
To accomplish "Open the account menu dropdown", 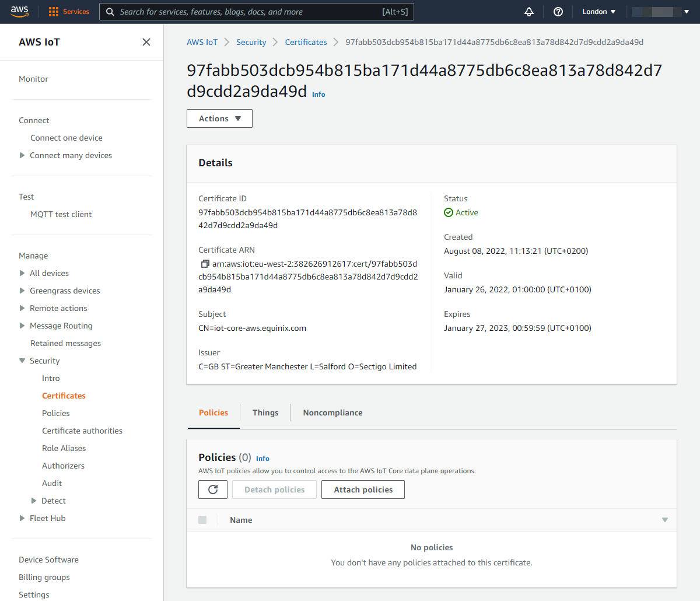I will 660,12.
